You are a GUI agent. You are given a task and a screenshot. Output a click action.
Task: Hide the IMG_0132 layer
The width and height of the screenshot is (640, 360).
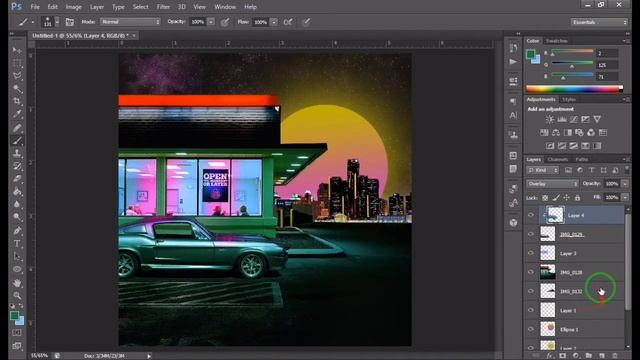point(531,291)
